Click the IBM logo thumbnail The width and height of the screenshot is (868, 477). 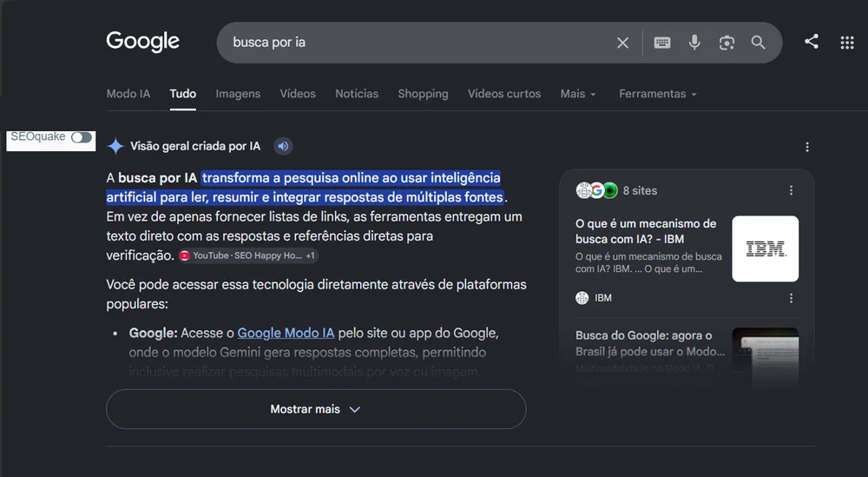(765, 248)
